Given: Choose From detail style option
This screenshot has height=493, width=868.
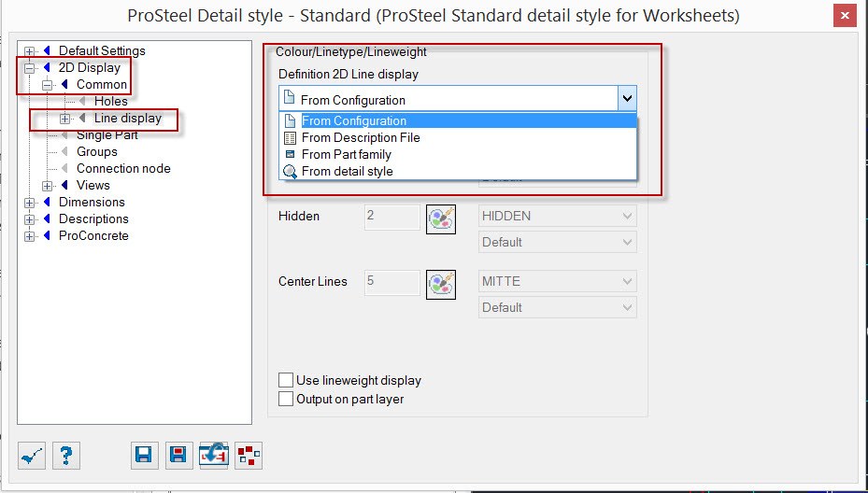Looking at the screenshot, I should (459, 171).
